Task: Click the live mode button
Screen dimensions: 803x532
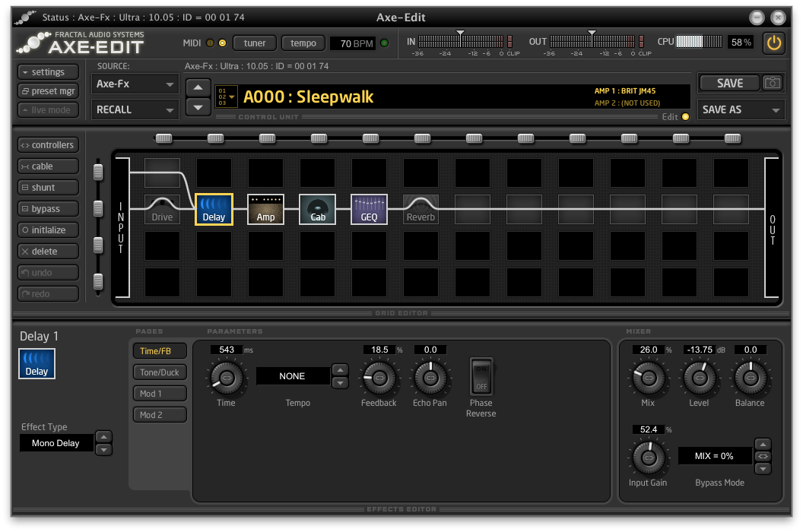Action: [x=48, y=110]
